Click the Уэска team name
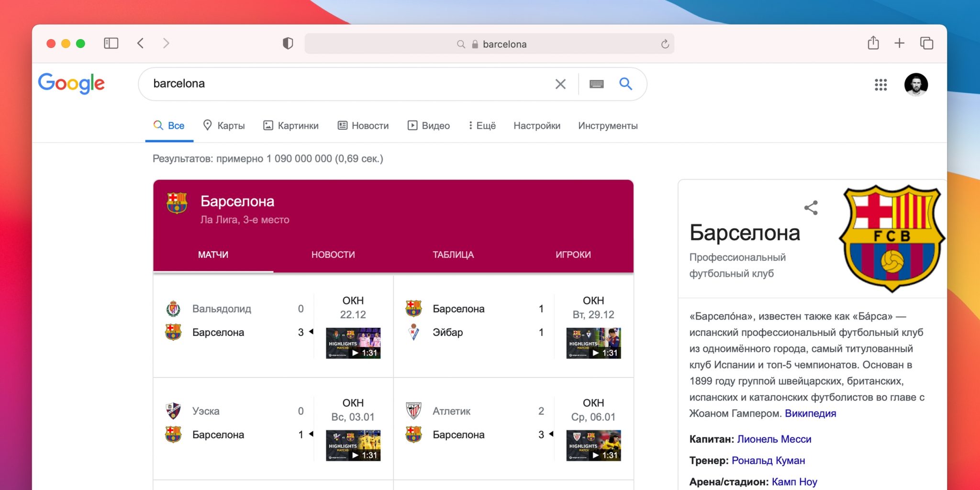This screenshot has width=980, height=490. [x=206, y=412]
